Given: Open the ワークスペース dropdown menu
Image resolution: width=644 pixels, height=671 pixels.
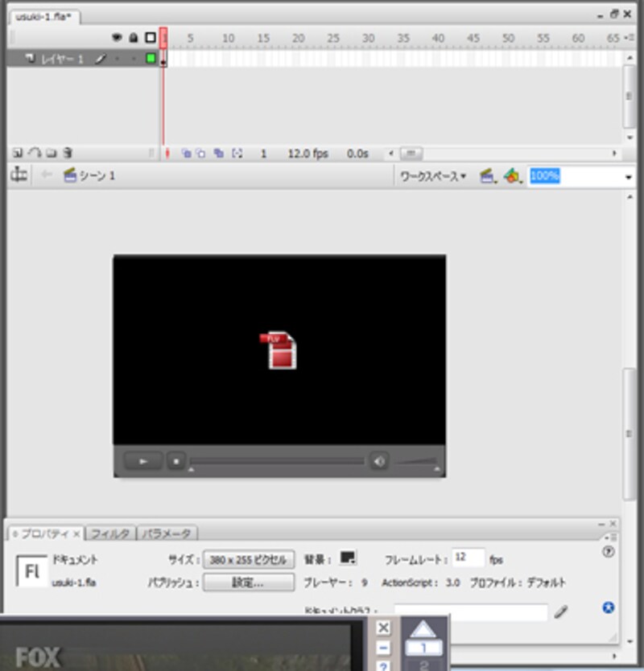Looking at the screenshot, I should (x=433, y=176).
